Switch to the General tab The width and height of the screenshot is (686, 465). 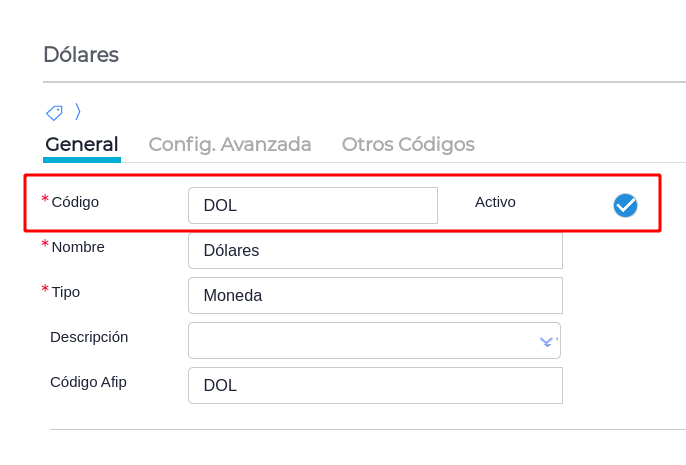(x=82, y=144)
